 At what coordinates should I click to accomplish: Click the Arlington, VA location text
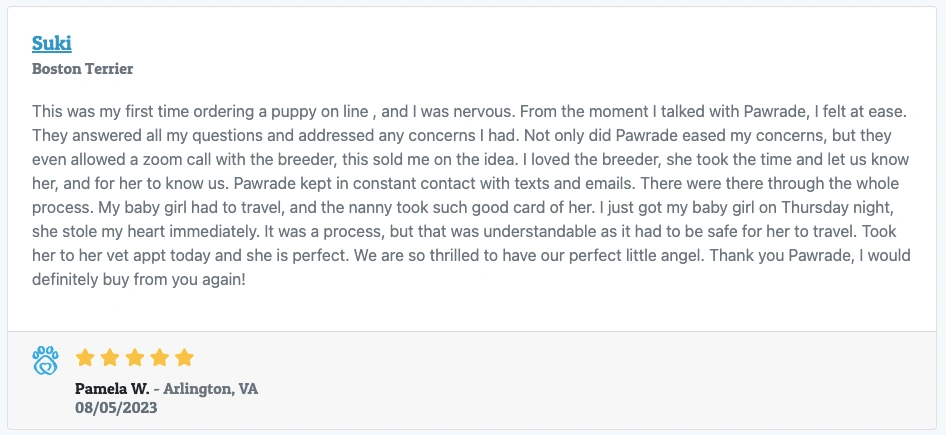click(x=212, y=388)
